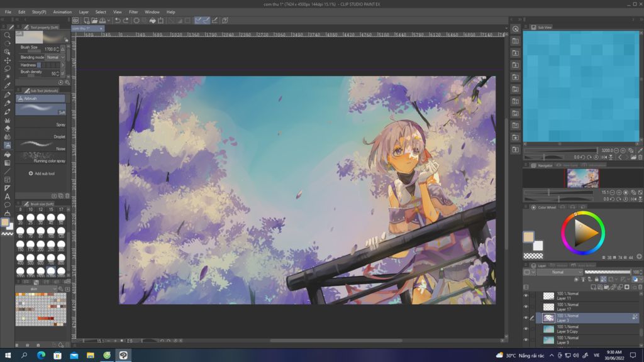Switch to the Navigator tab

pos(542,165)
